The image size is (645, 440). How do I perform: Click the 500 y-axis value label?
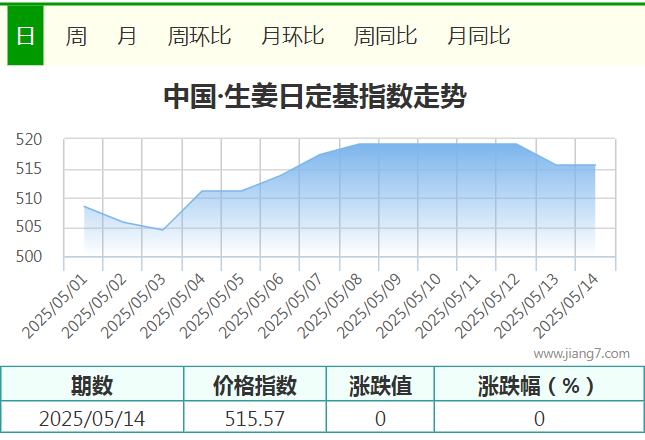[x=30, y=257]
